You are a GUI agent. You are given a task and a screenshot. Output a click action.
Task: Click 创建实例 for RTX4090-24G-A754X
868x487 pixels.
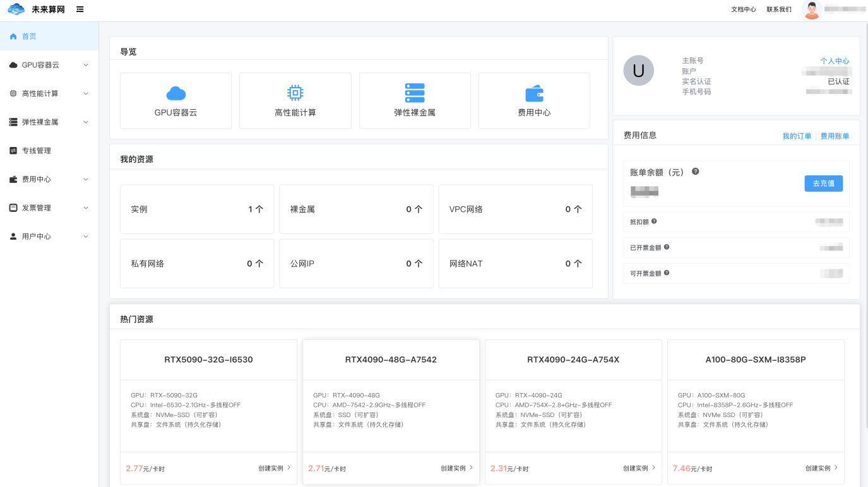coord(639,468)
